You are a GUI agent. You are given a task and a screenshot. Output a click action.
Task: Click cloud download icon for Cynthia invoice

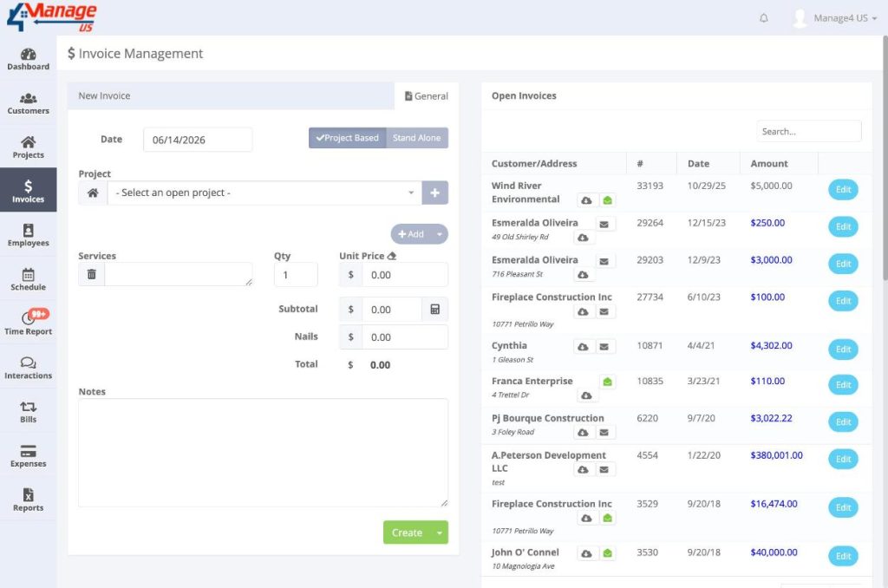[x=583, y=347]
